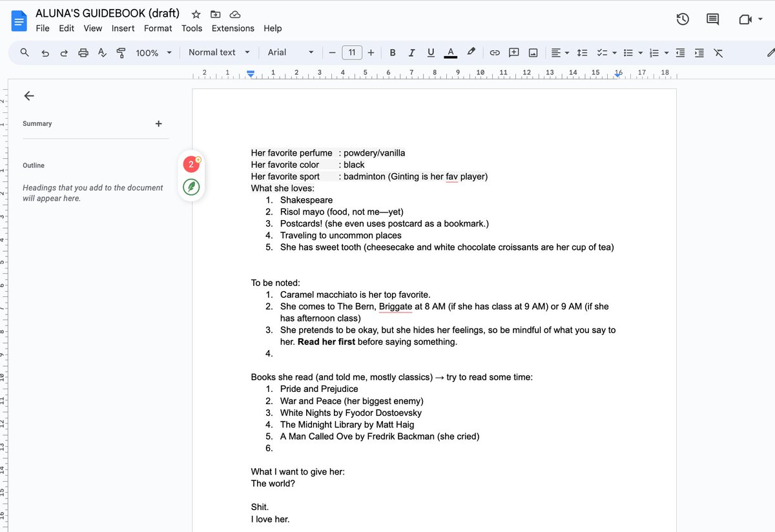Viewport: 775px width, 532px height.
Task: Check the cloud document status icon
Action: (x=235, y=14)
